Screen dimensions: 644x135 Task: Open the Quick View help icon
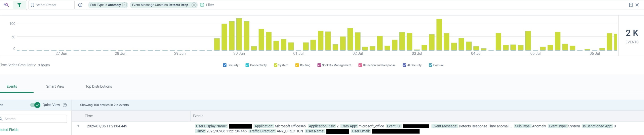[65, 105]
